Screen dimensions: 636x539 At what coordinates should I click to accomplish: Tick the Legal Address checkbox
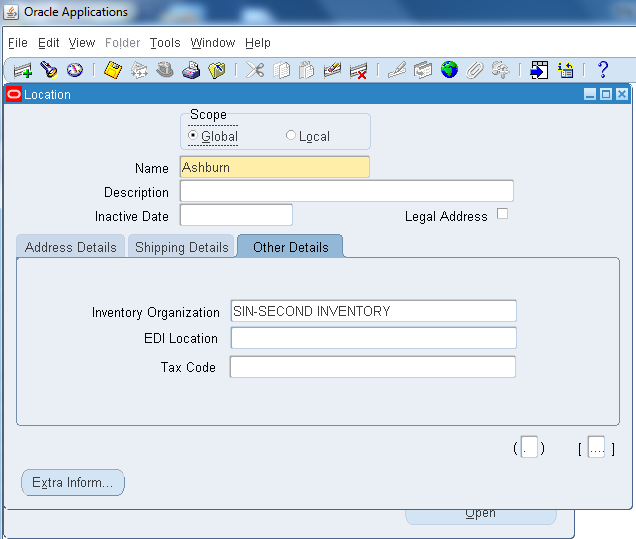pos(502,214)
